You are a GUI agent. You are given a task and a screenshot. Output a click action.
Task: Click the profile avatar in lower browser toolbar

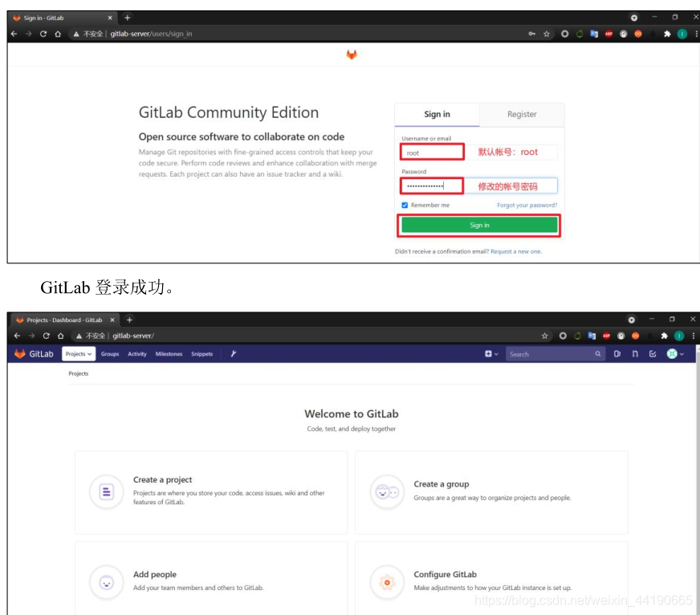click(679, 336)
